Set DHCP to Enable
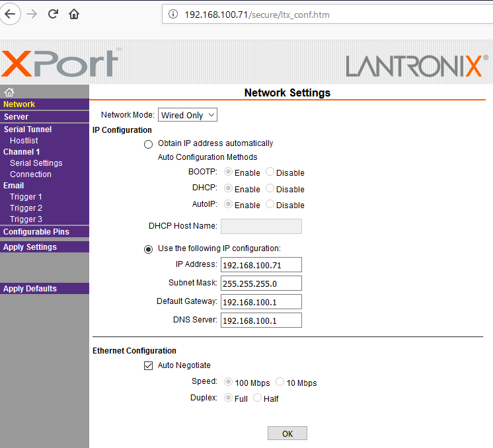Viewport: 493px width, 448px height. click(228, 188)
